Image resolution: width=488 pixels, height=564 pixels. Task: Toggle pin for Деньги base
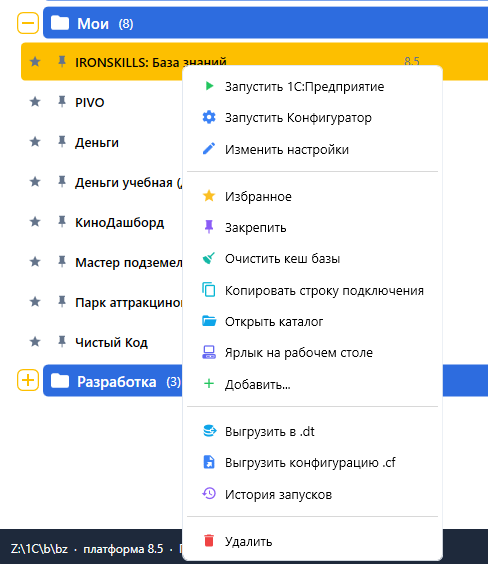point(62,142)
